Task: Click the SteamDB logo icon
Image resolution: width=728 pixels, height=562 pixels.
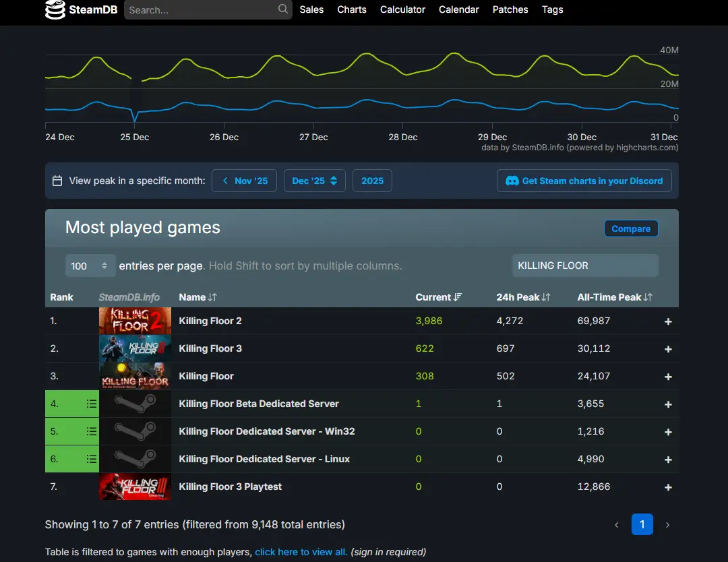Action: click(x=53, y=9)
